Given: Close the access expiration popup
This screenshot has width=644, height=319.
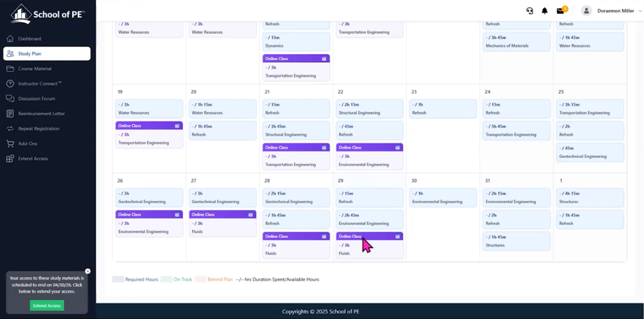Looking at the screenshot, I should pyautogui.click(x=88, y=271).
